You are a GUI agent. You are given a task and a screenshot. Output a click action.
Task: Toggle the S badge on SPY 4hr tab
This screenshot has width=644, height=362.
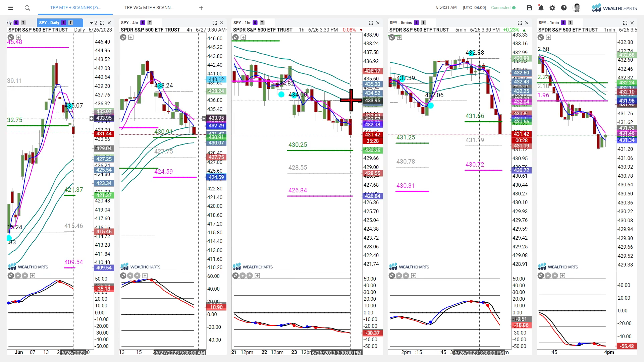click(x=143, y=23)
